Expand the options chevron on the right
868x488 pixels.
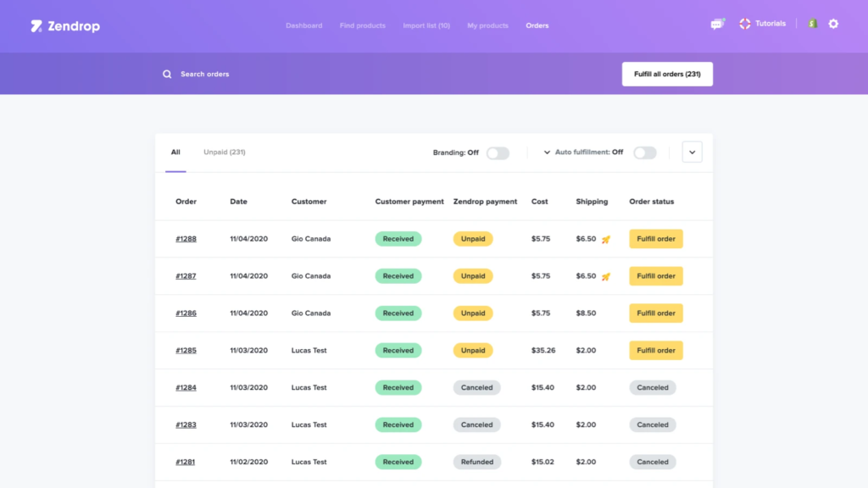692,152
